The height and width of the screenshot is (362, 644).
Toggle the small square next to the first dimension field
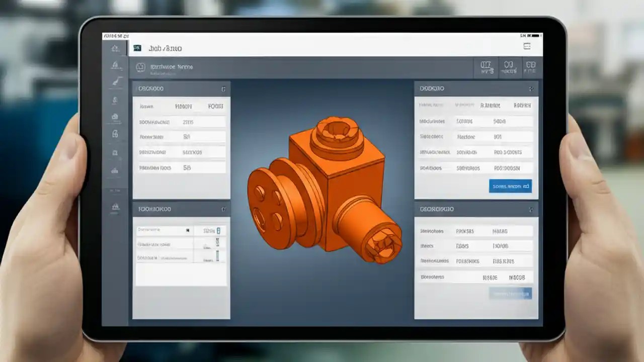(218, 230)
